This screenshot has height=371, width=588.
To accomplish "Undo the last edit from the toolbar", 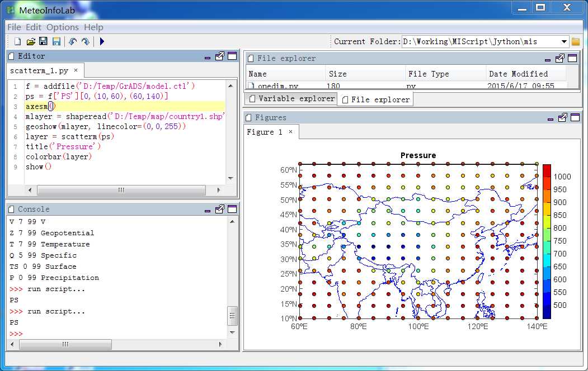I will [x=73, y=41].
